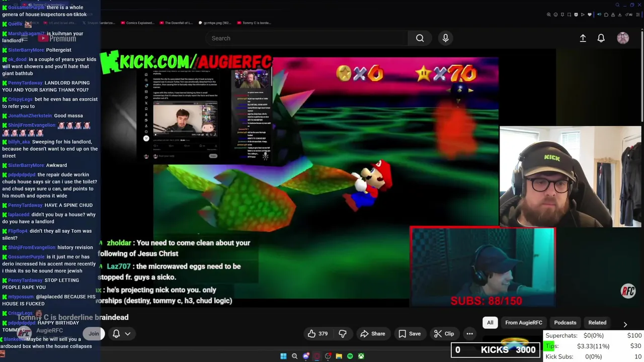644x362 pixels.
Task: Switch to The Downfall of L... tab
Action: (176, 23)
